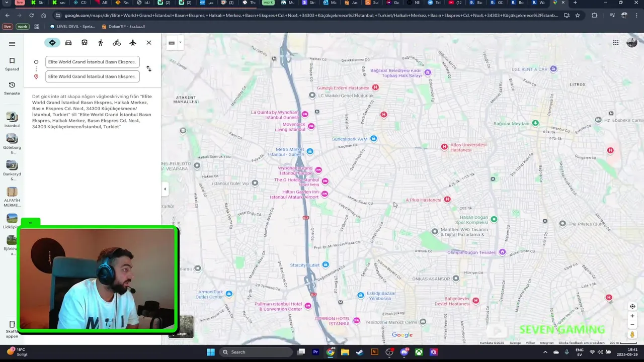Open the Windows Start menu

click(x=211, y=352)
